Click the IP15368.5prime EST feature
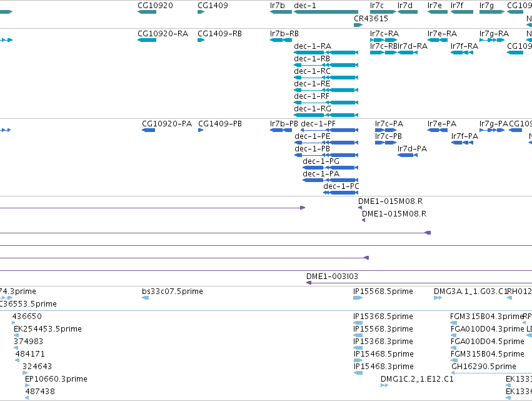This screenshot has height=401, width=532. [x=358, y=323]
